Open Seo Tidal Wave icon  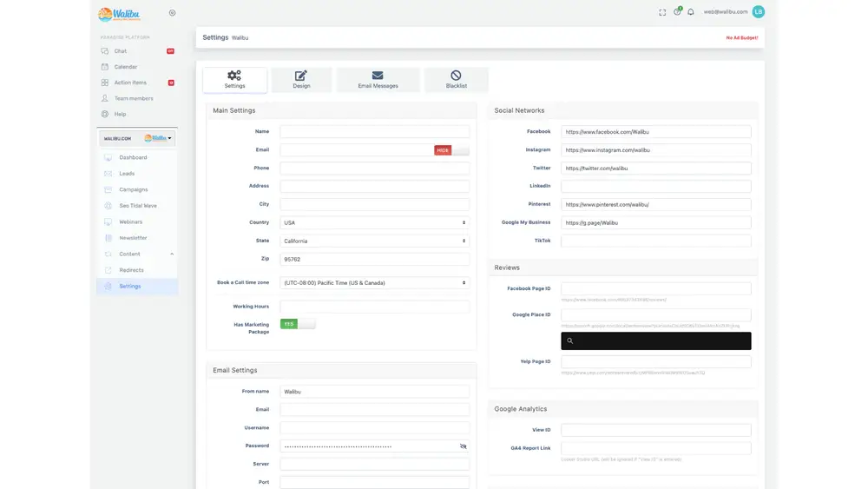coord(108,206)
